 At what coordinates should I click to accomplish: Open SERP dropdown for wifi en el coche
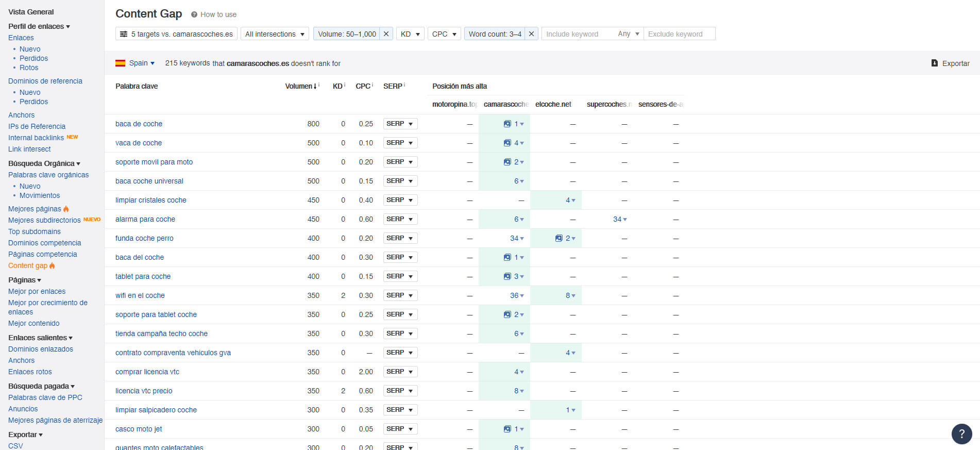point(400,295)
